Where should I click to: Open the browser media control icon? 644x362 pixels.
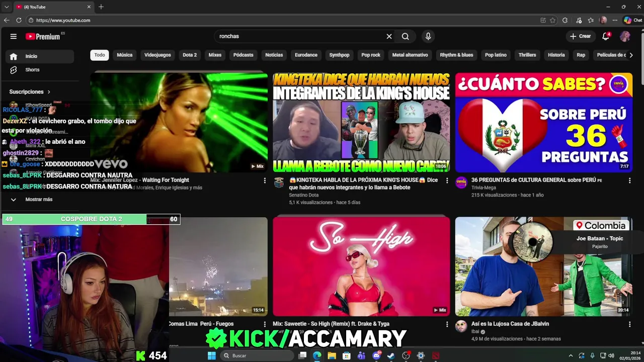(580, 20)
